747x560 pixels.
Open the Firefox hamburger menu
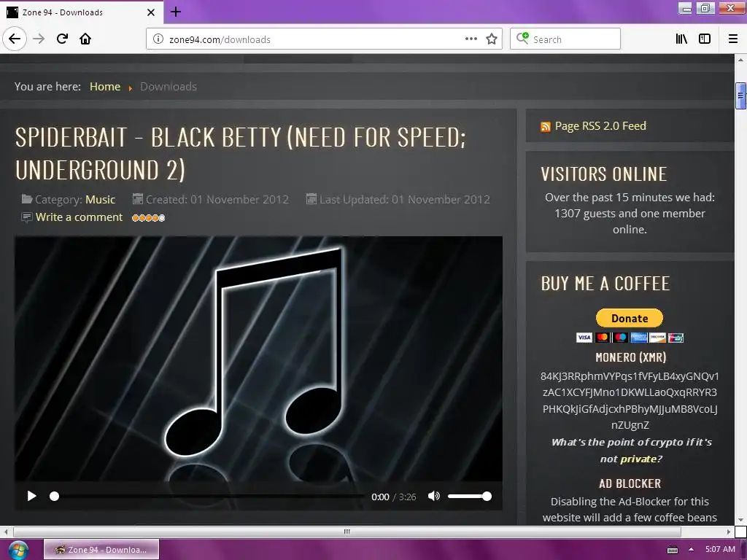tap(732, 39)
